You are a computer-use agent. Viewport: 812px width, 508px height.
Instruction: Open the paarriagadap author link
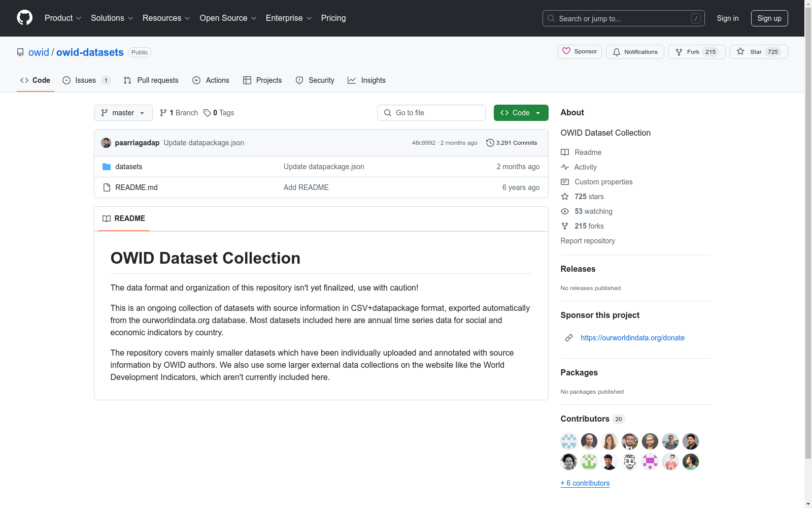137,143
